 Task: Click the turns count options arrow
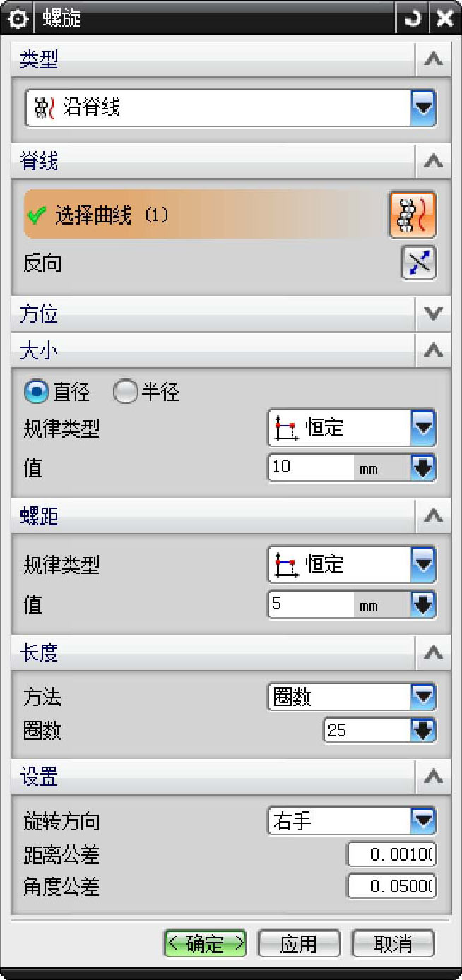point(423,730)
